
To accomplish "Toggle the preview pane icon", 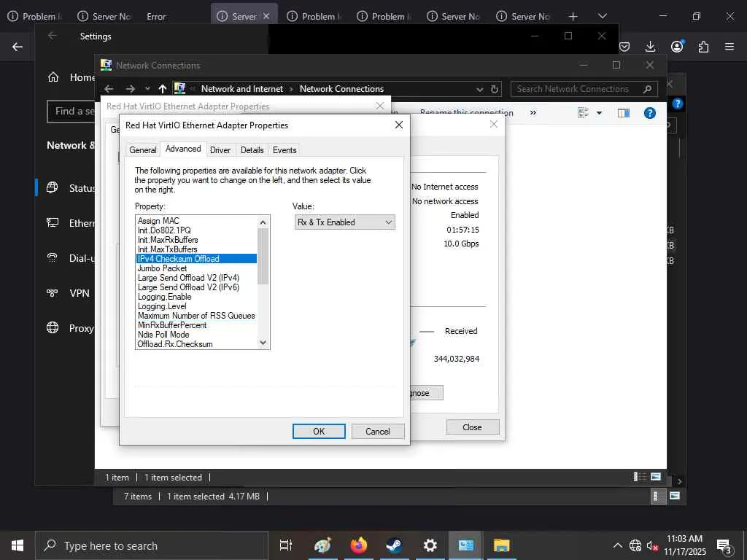I will click(x=624, y=113).
